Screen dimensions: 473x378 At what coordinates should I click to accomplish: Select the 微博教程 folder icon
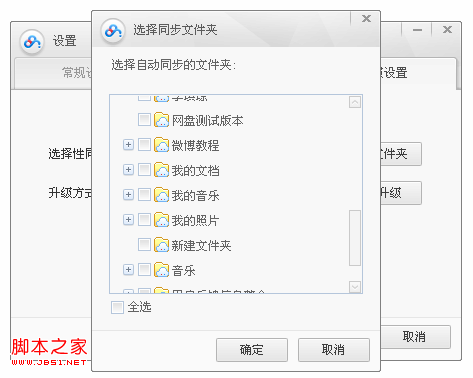[162, 145]
